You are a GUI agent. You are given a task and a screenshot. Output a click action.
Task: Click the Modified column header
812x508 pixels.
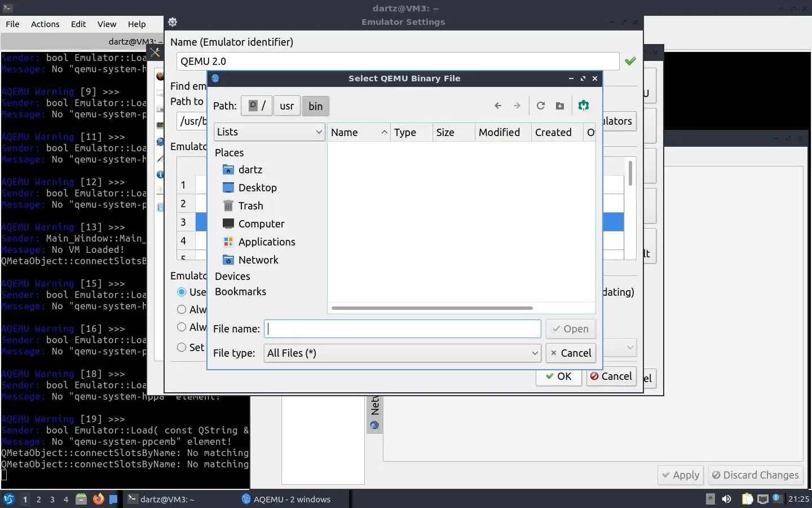pos(503,132)
